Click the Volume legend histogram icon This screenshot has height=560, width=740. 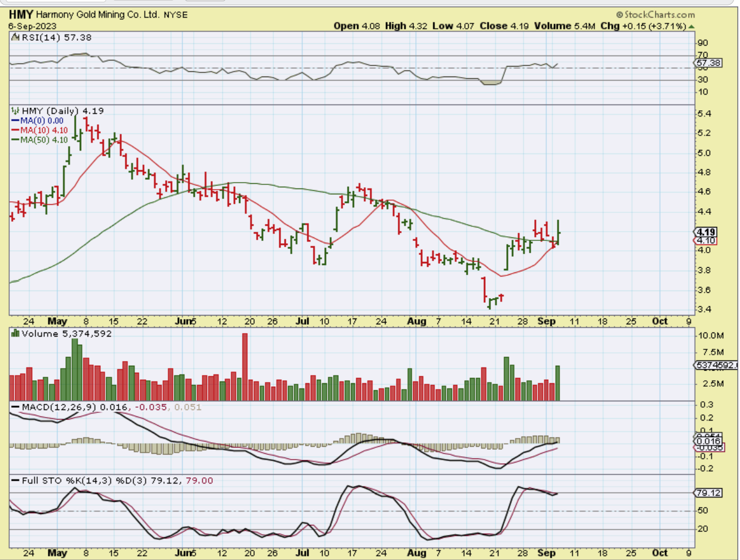point(16,334)
